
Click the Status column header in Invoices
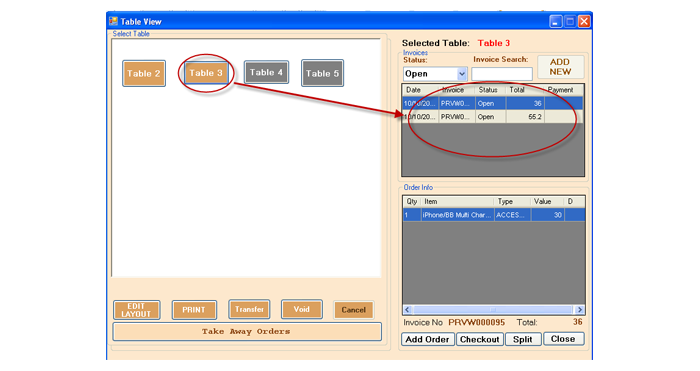point(490,90)
